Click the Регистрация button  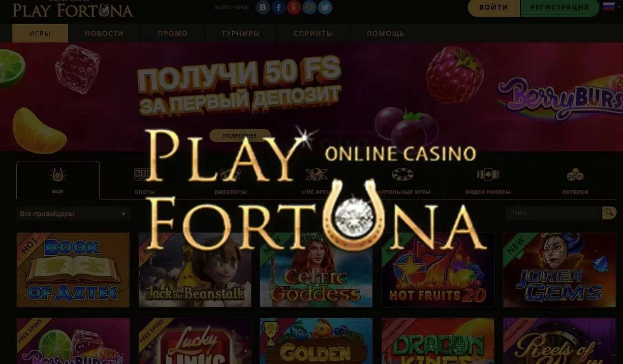point(560,8)
